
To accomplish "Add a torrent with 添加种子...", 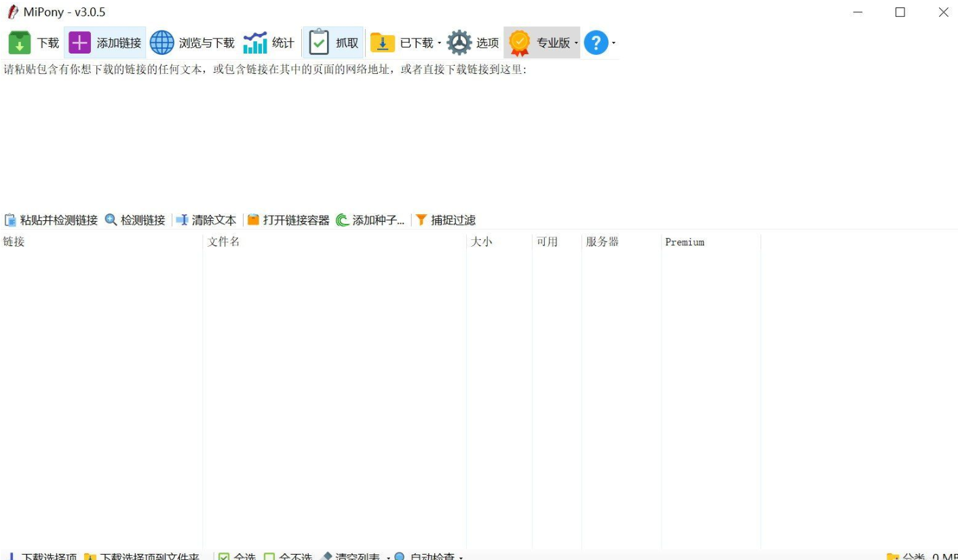I will pos(370,220).
